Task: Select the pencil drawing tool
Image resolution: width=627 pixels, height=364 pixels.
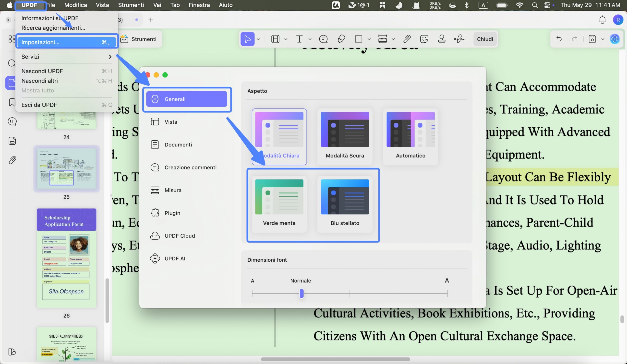Action: coord(341,39)
